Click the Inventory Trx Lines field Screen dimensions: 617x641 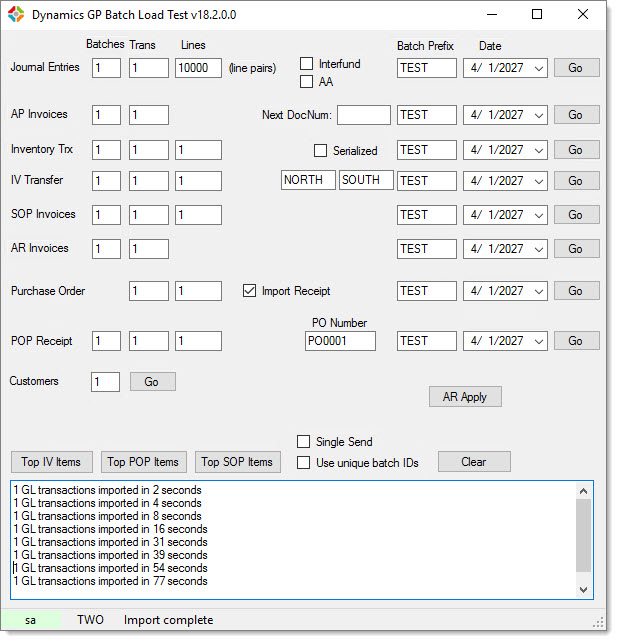tap(198, 150)
